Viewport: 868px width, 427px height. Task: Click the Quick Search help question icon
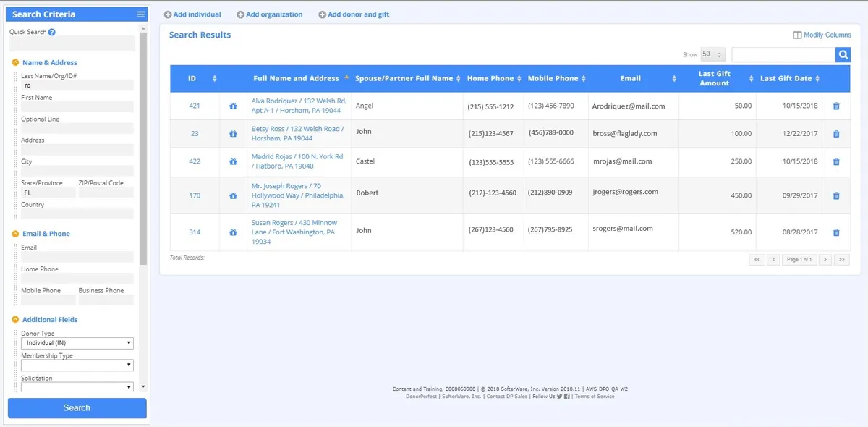(x=52, y=33)
